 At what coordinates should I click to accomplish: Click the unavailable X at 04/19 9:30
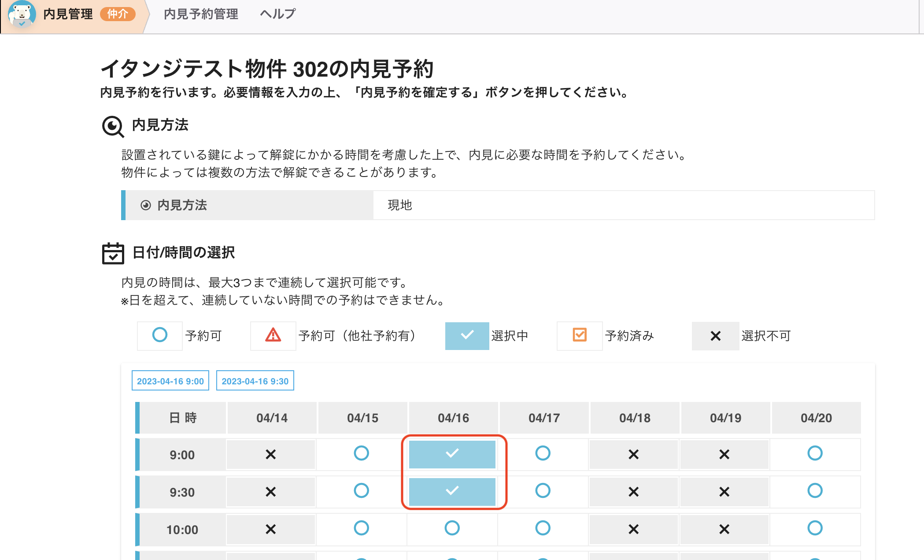tap(724, 492)
